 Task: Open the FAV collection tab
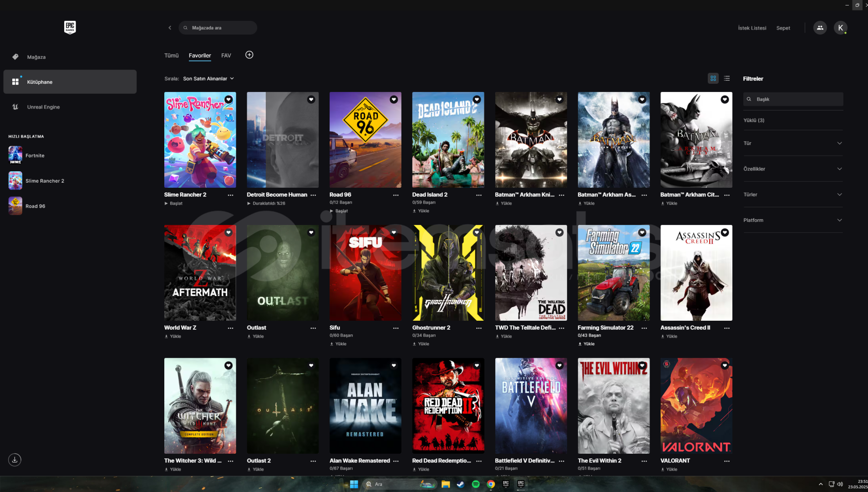click(x=226, y=56)
